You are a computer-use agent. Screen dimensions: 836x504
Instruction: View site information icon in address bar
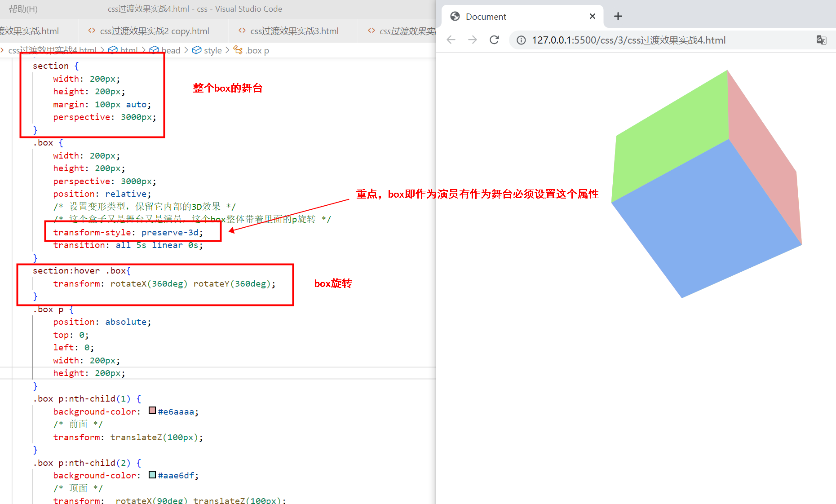click(x=521, y=40)
